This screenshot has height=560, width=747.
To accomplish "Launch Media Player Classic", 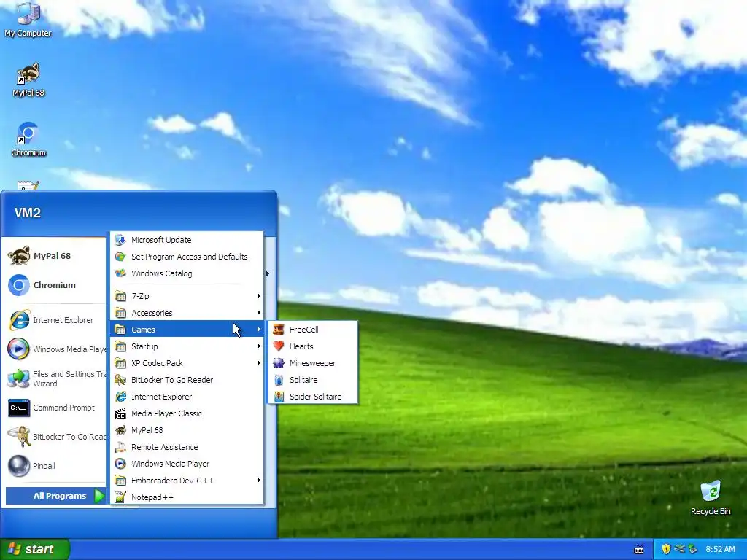I will (187, 413).
